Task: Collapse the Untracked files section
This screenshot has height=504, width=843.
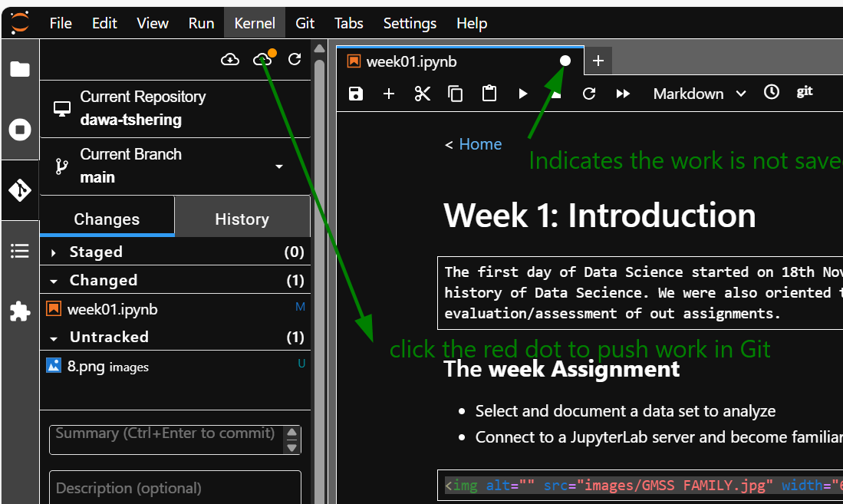Action: [54, 338]
